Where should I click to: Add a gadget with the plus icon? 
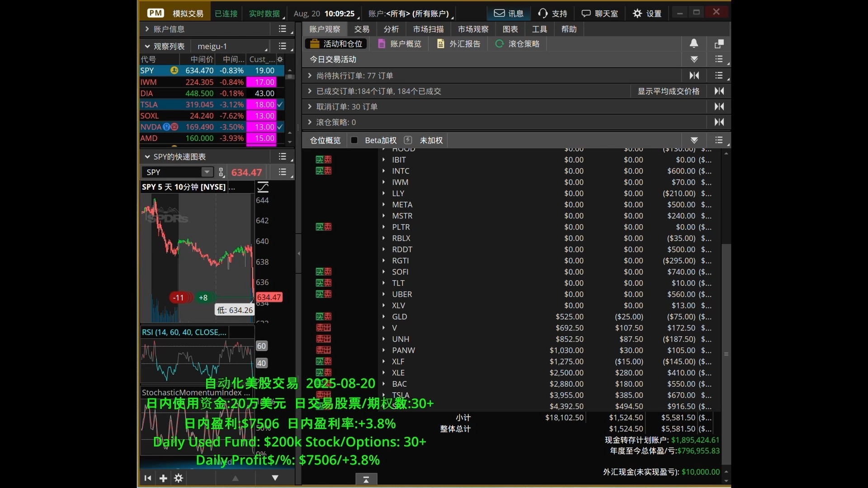(x=163, y=478)
